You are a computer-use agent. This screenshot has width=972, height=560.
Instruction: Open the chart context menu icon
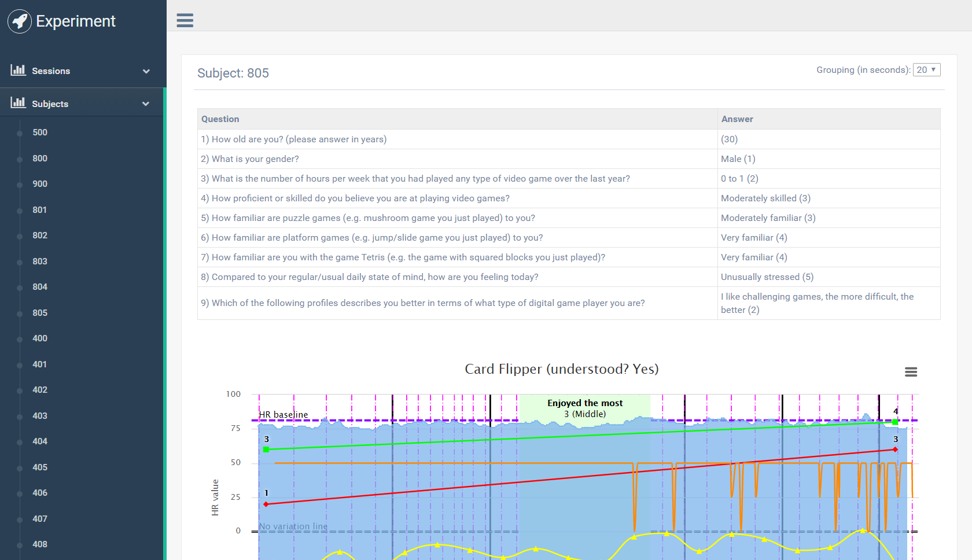coord(911,372)
